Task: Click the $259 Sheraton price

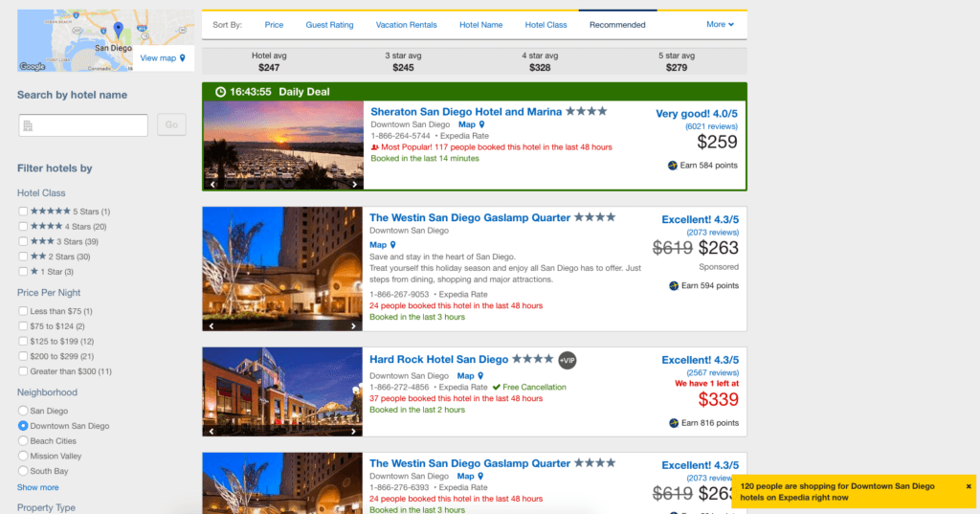Action: point(718,143)
